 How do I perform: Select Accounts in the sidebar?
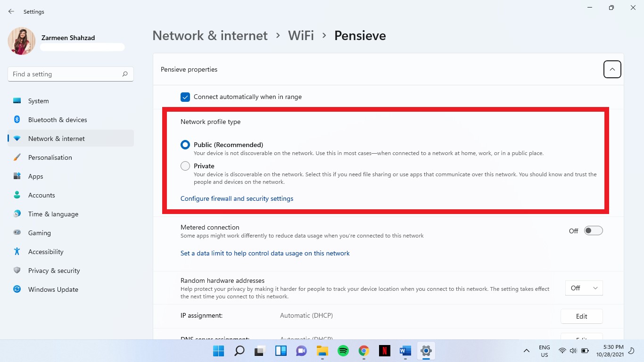click(x=41, y=195)
